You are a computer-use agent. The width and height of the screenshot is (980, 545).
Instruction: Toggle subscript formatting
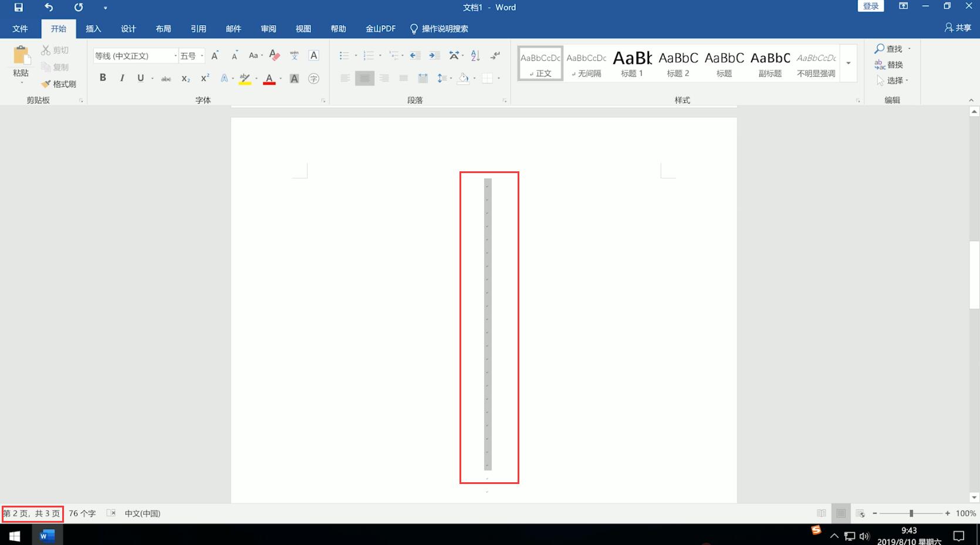point(185,79)
